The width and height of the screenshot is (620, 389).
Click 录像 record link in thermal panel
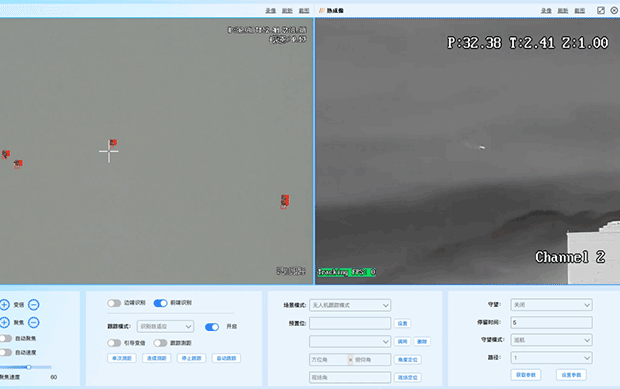(546, 11)
